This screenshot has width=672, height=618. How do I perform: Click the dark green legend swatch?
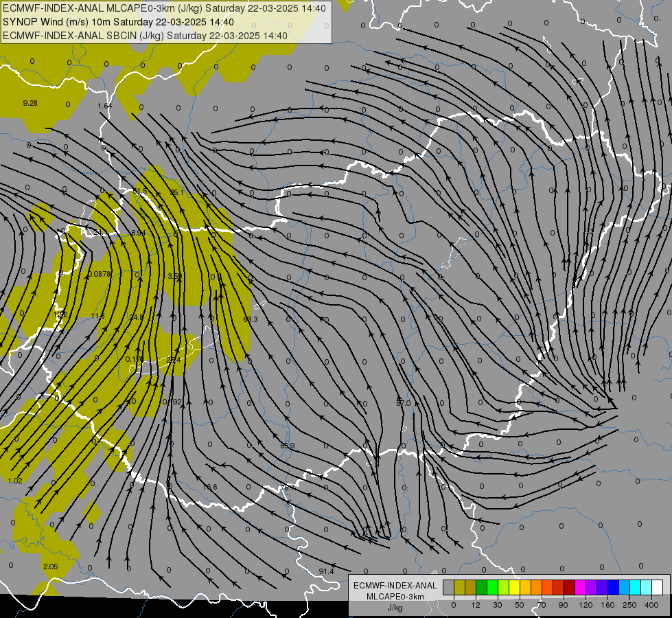482,588
